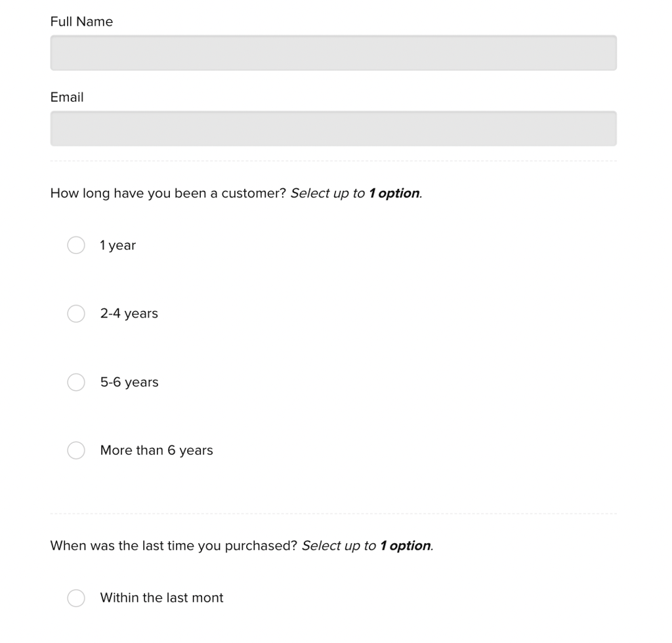Focus the Email text box
This screenshot has height=643, width=672.
[333, 129]
